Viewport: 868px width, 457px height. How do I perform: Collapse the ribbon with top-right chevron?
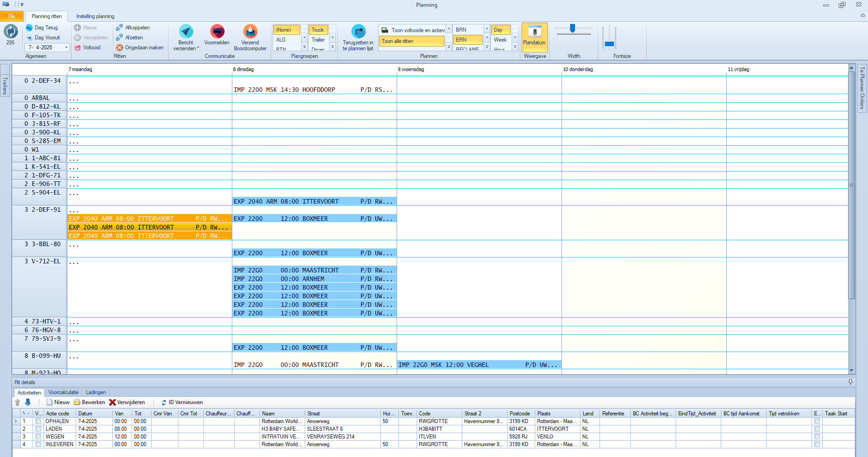tap(862, 16)
